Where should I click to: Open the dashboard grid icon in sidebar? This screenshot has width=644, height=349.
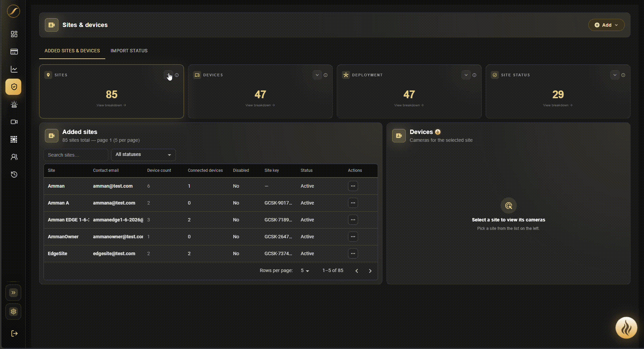(14, 34)
